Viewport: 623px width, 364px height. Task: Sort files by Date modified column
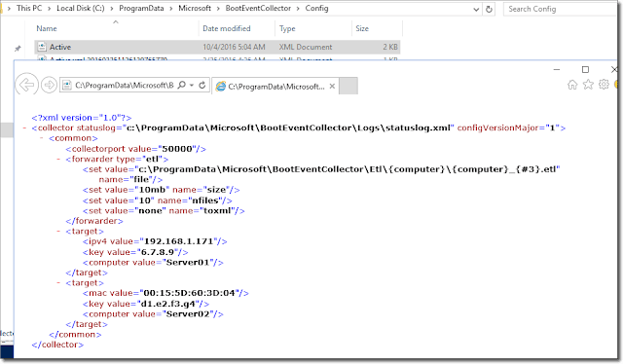coord(227,28)
